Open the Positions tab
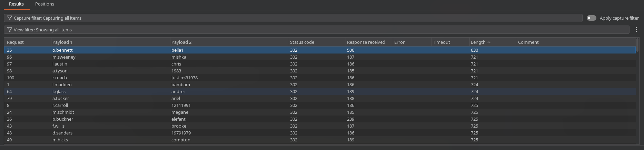This screenshot has height=150, width=644. pyautogui.click(x=44, y=4)
